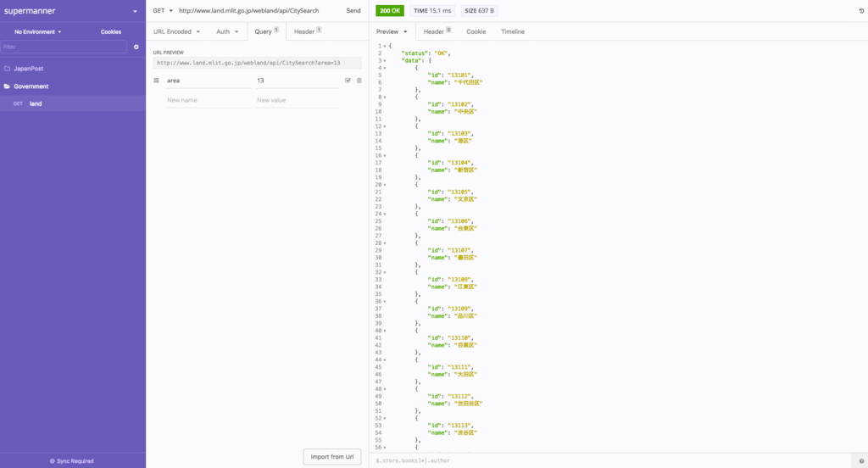Screen dimensions: 868x468
Task: Collapse JSON root at line 1
Action: coord(385,46)
